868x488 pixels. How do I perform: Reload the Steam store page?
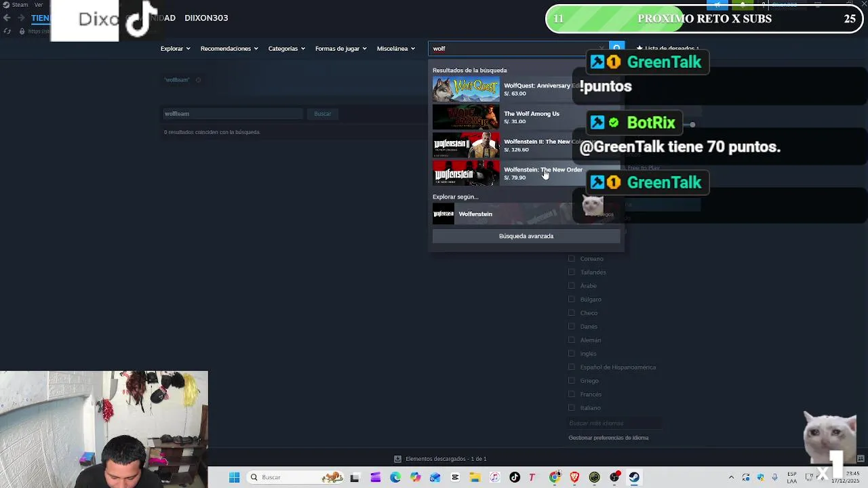click(x=7, y=31)
